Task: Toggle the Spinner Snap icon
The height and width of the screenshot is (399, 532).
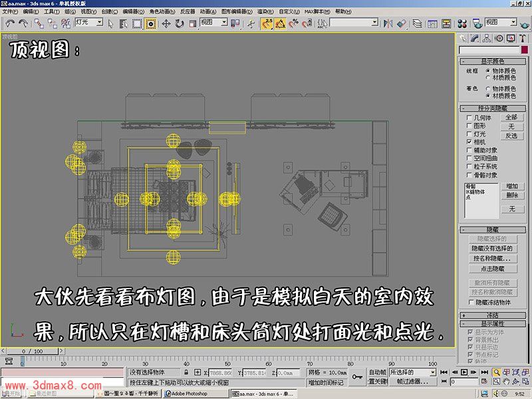Action: point(307,23)
